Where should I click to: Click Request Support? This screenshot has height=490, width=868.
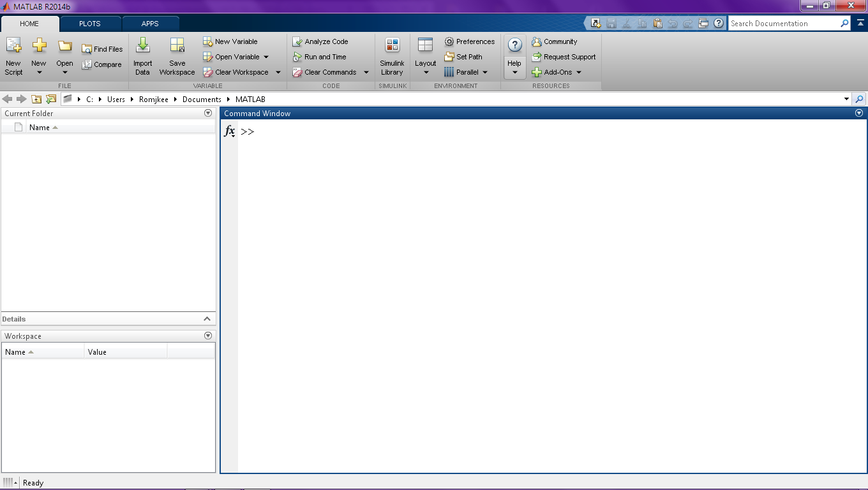point(564,57)
